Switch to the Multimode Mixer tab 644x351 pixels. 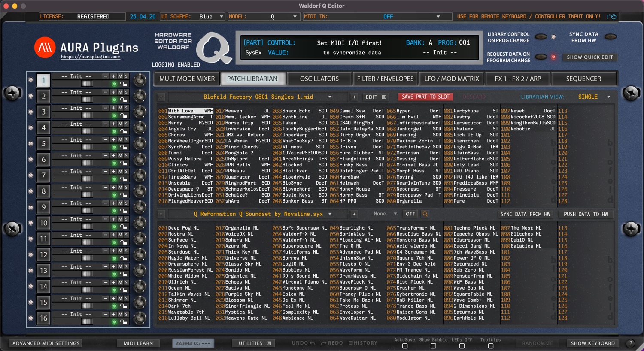(x=187, y=79)
